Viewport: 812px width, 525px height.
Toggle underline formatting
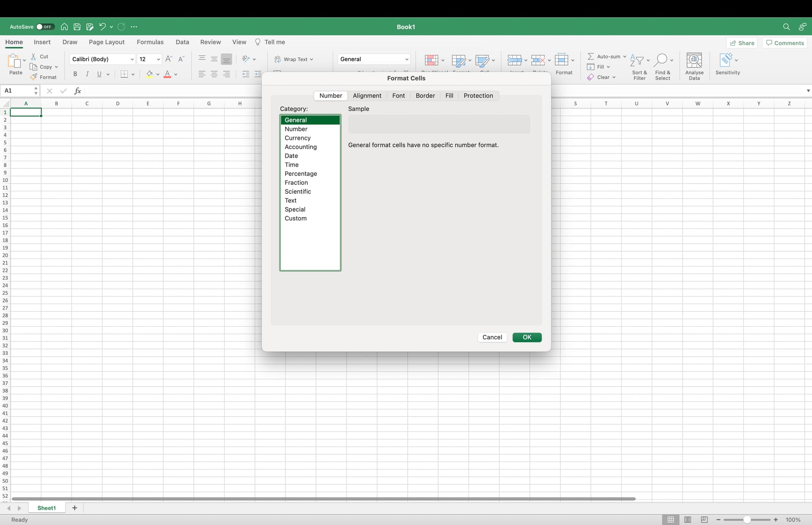tap(98, 74)
